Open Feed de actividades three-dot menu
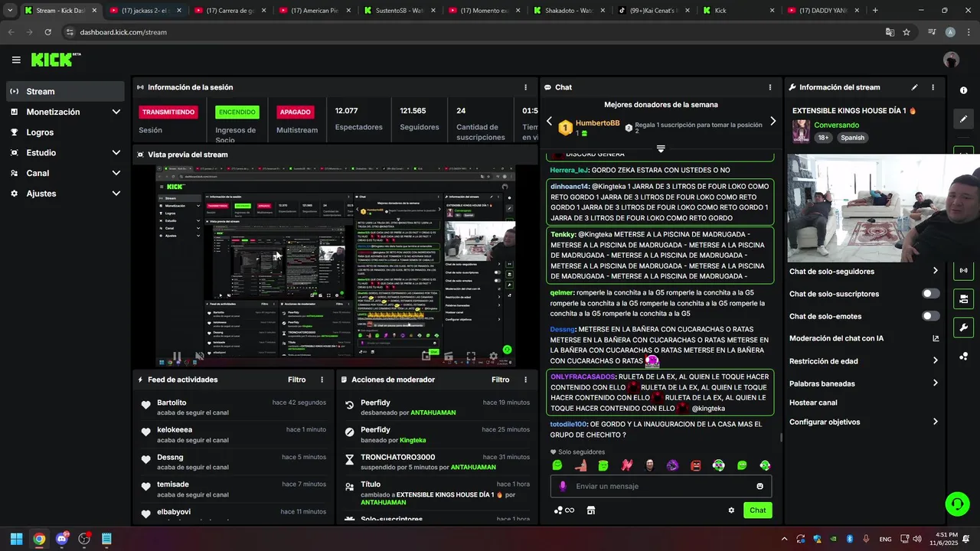The height and width of the screenshot is (551, 980). coord(322,380)
